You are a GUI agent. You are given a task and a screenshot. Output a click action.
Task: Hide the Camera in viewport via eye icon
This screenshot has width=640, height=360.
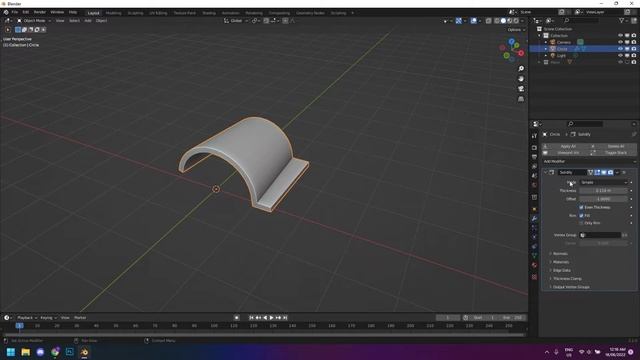click(620, 42)
